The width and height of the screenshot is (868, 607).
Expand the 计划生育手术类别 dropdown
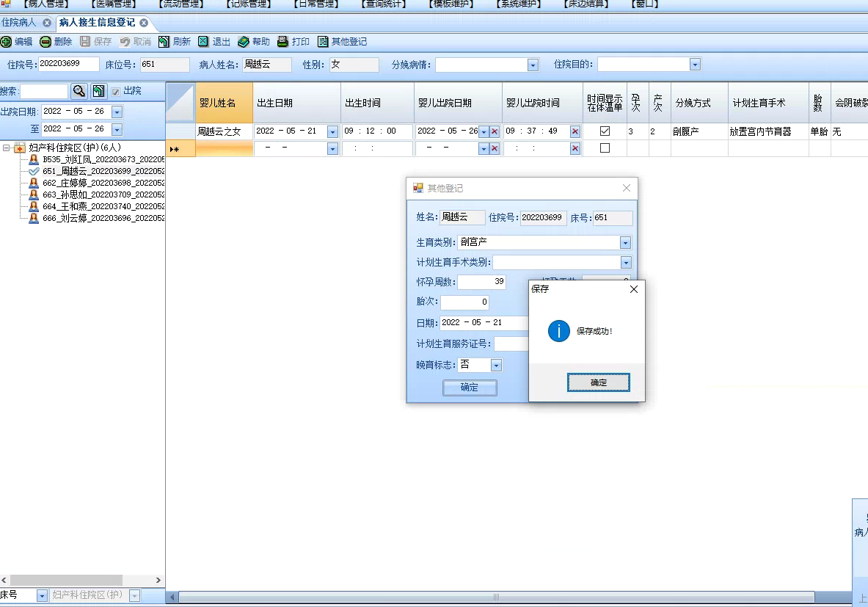[x=626, y=263]
